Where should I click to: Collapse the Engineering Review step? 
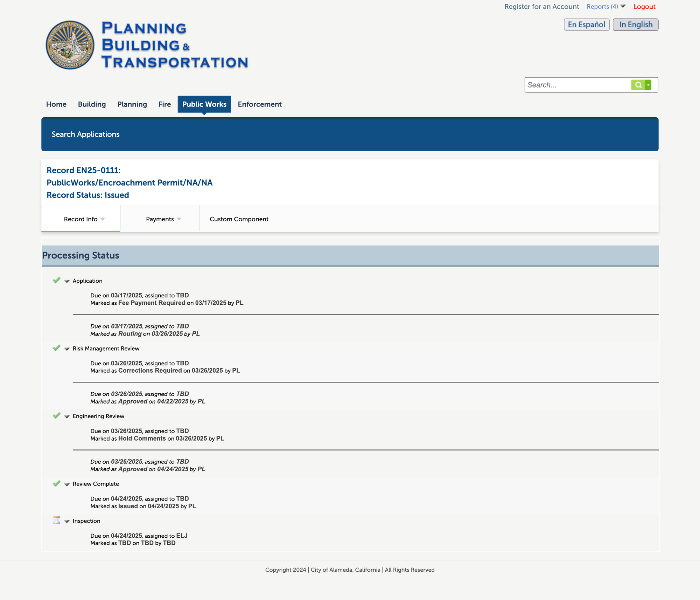[x=67, y=416]
